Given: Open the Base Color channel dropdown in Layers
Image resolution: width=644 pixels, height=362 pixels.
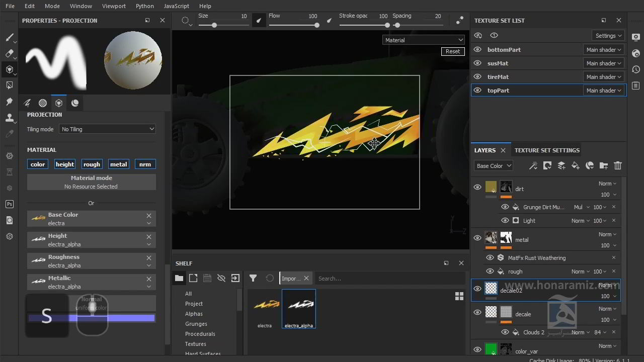Looking at the screenshot, I should pyautogui.click(x=493, y=165).
